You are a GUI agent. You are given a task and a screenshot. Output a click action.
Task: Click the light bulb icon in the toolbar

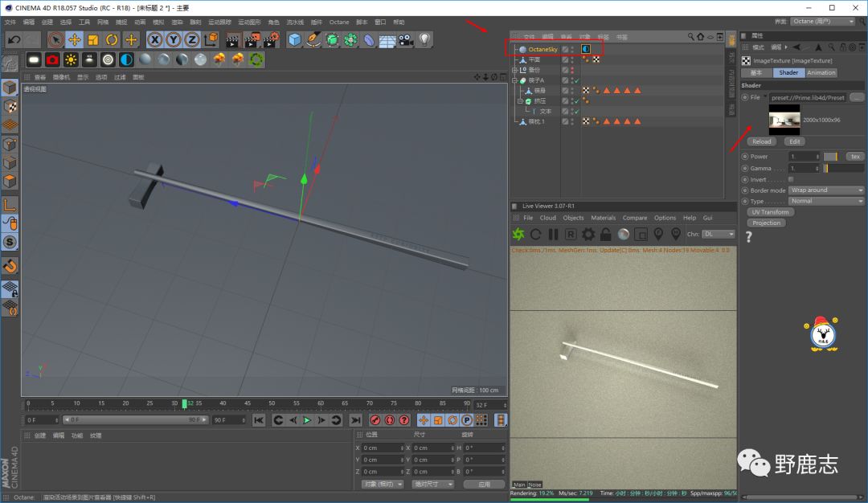point(424,39)
